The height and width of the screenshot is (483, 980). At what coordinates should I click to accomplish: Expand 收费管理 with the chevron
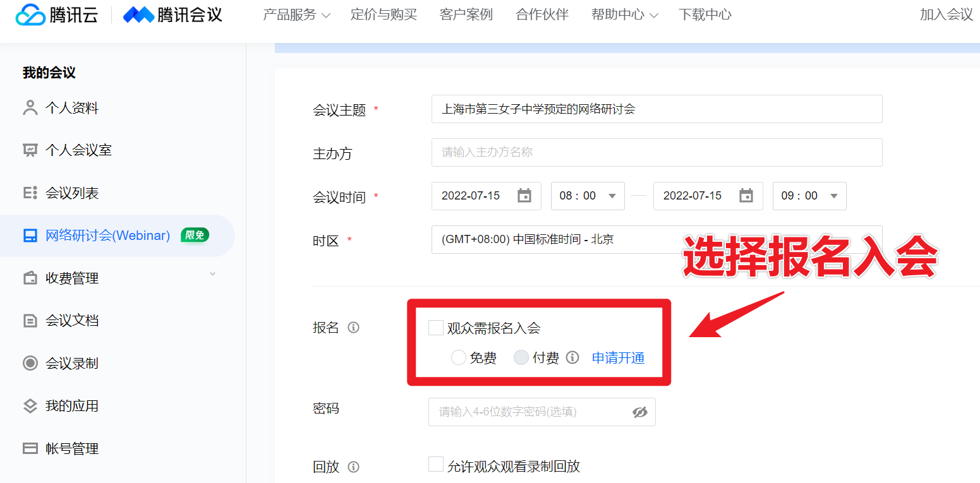212,274
